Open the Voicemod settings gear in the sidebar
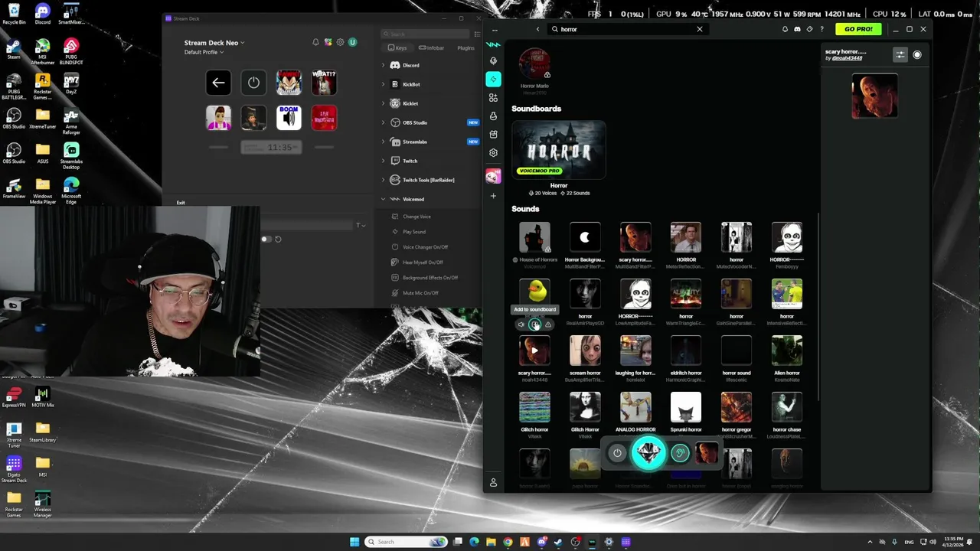This screenshot has height=551, width=980. 493,152
